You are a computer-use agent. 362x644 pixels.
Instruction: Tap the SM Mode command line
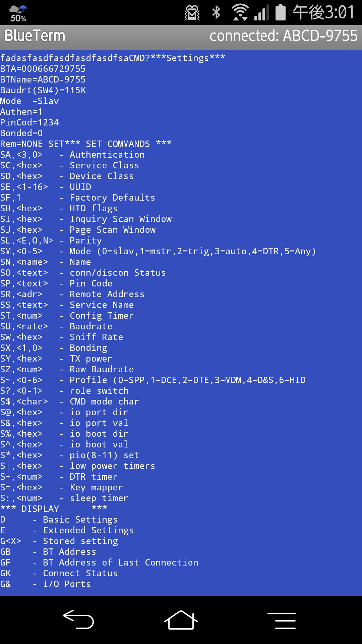(x=158, y=251)
